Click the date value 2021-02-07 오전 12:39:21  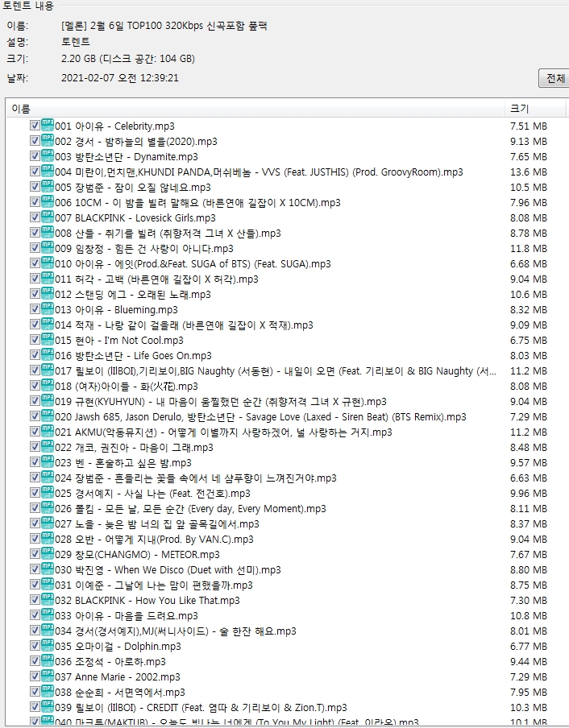point(120,78)
